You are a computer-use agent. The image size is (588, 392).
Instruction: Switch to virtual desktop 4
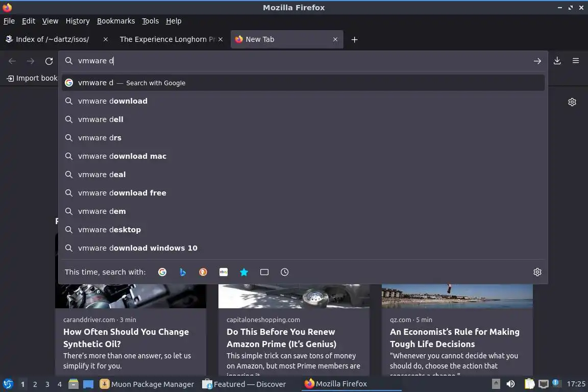tap(60, 384)
